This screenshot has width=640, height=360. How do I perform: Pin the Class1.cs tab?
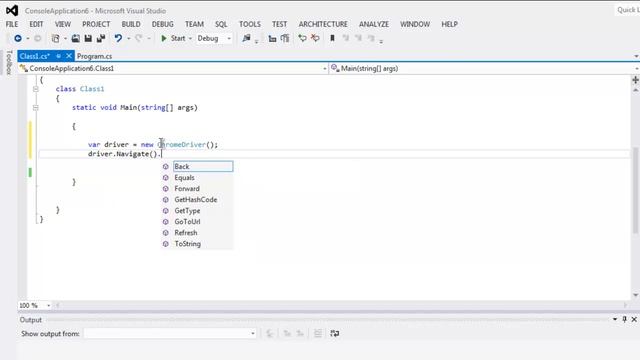pos(59,56)
